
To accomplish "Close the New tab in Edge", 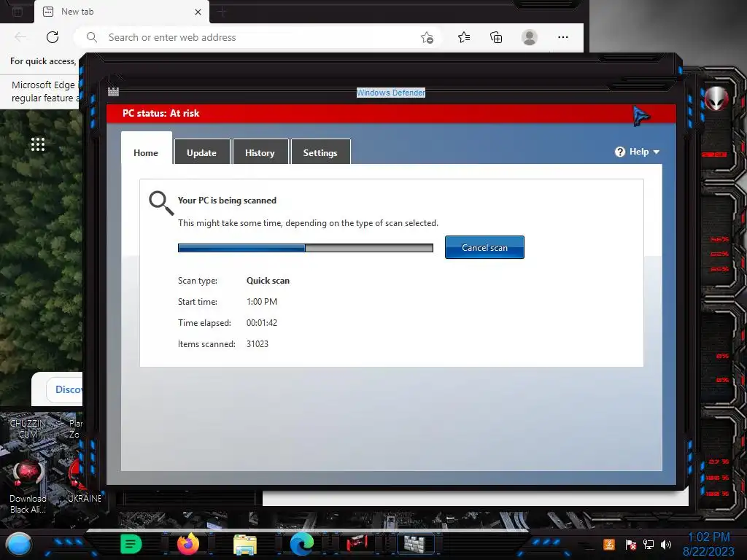I will pyautogui.click(x=198, y=12).
